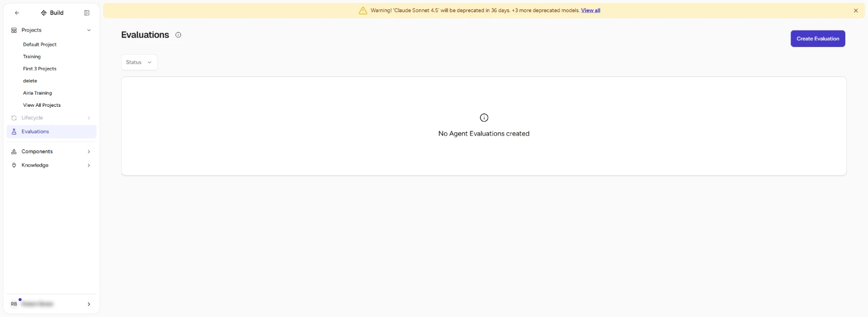Screen dimensions: 868x317
Task: Collapse the Projects section chevron
Action: [x=89, y=30]
